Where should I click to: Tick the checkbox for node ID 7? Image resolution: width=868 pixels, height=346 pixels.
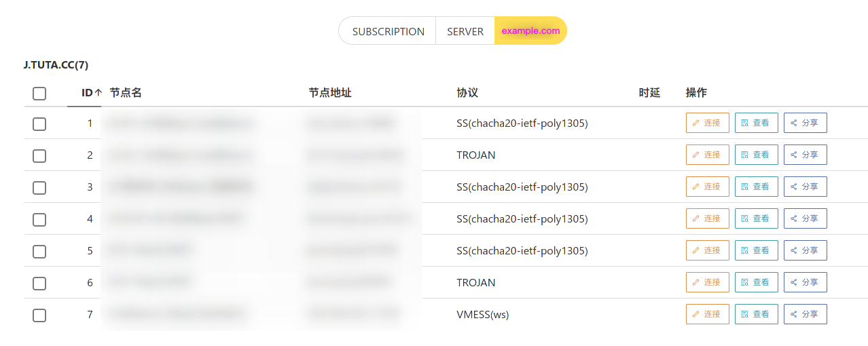pyautogui.click(x=39, y=315)
